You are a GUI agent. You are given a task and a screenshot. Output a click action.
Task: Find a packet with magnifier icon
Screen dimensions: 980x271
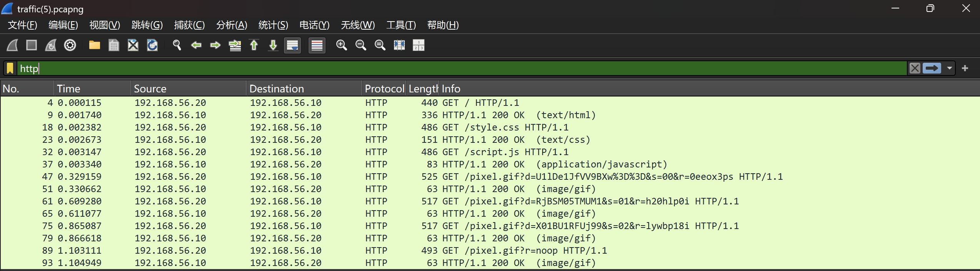[177, 45]
